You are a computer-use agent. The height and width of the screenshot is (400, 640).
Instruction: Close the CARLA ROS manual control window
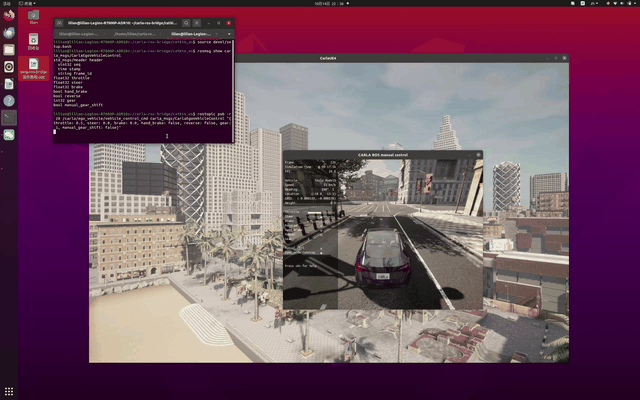coord(478,155)
